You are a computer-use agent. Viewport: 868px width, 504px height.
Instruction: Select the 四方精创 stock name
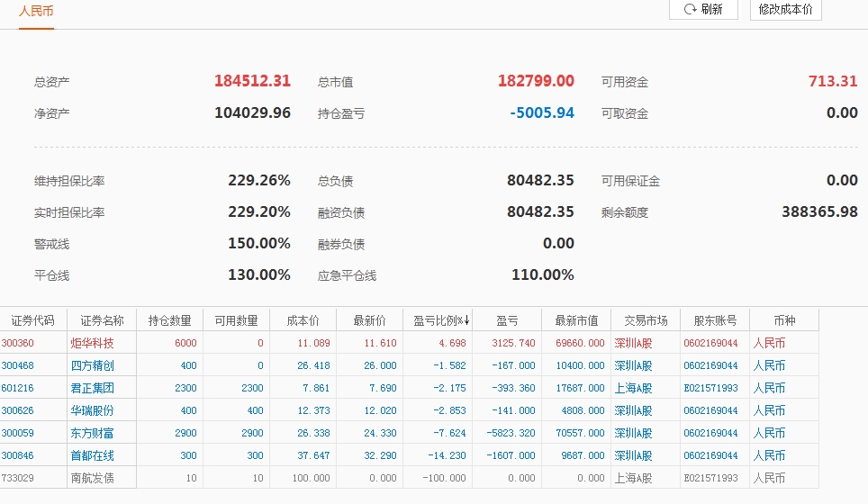92,365
